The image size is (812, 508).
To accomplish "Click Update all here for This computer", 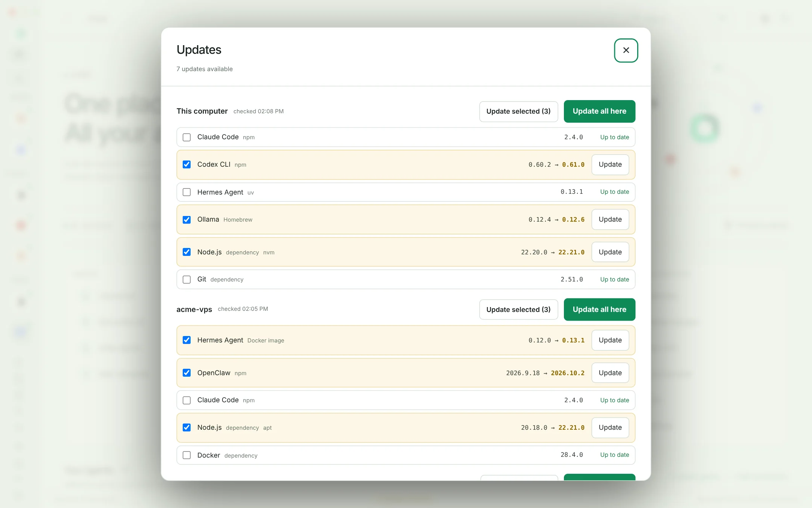I will [599, 111].
